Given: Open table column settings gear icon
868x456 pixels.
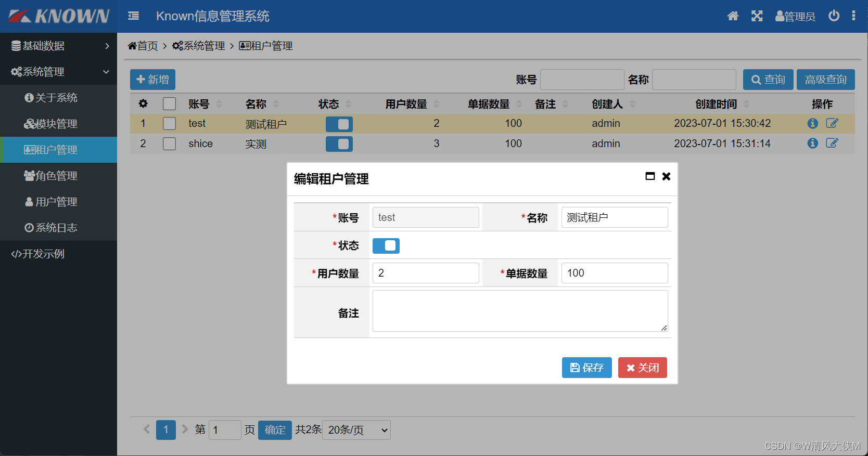Looking at the screenshot, I should [x=143, y=103].
